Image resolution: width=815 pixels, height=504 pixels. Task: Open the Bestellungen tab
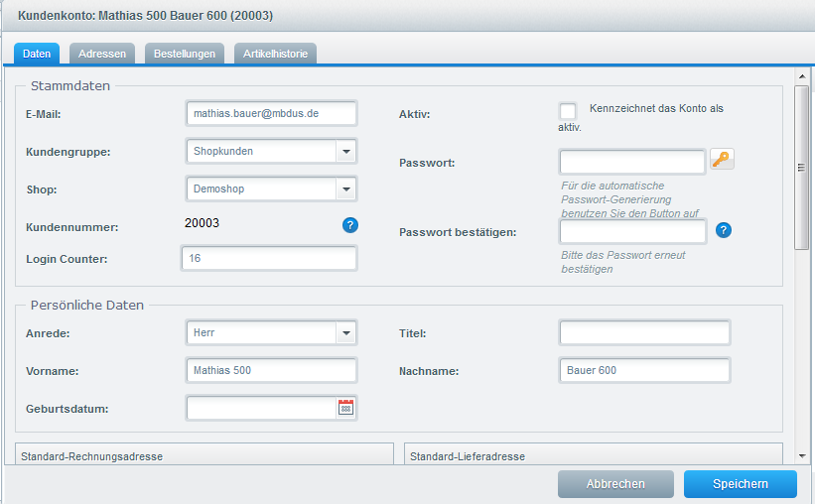(185, 54)
